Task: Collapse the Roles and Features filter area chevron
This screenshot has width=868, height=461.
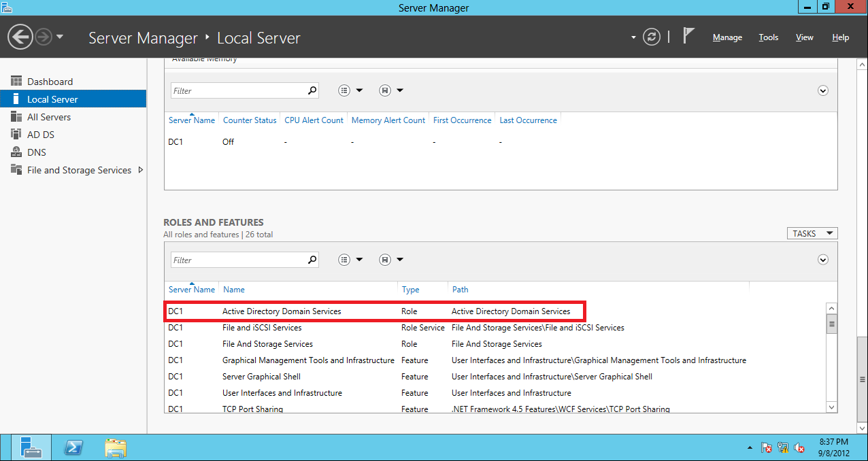Action: click(x=822, y=260)
